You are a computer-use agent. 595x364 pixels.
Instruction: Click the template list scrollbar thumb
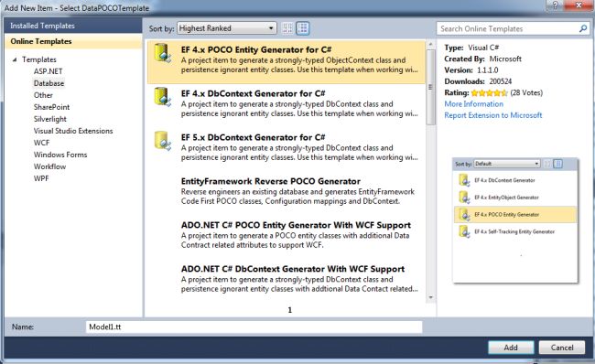[430, 87]
